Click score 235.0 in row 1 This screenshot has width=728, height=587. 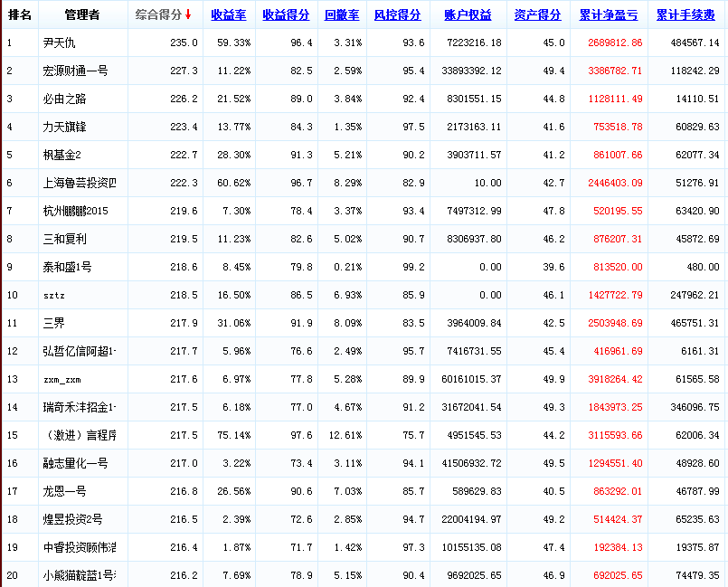[184, 43]
